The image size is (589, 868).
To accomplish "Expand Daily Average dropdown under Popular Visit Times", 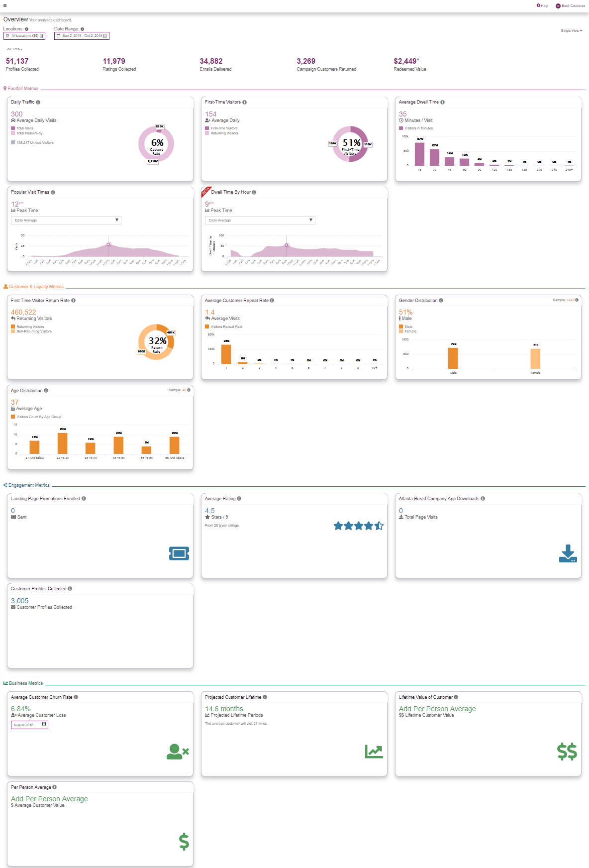I will (x=66, y=220).
